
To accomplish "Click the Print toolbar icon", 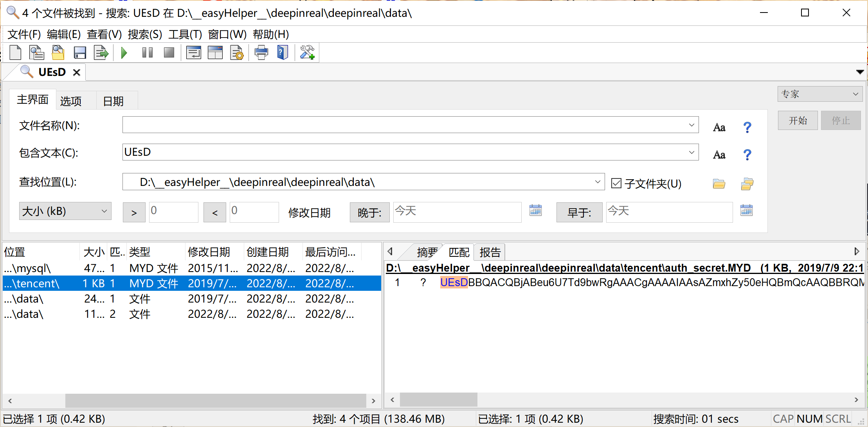I will pos(261,52).
